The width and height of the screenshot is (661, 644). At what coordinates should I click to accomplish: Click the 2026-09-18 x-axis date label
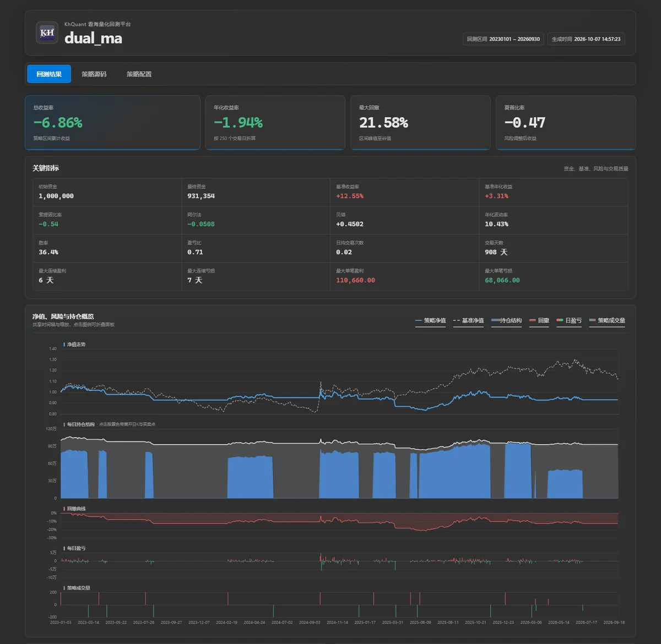[614, 623]
